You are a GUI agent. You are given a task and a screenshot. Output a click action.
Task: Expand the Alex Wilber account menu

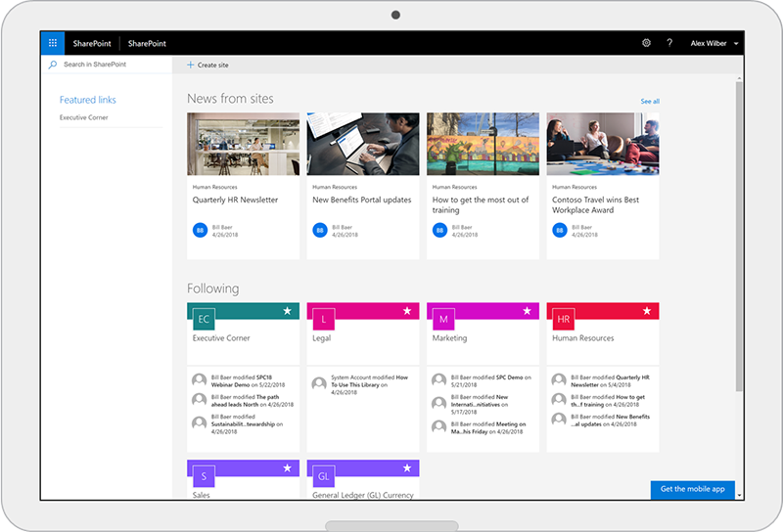click(714, 43)
